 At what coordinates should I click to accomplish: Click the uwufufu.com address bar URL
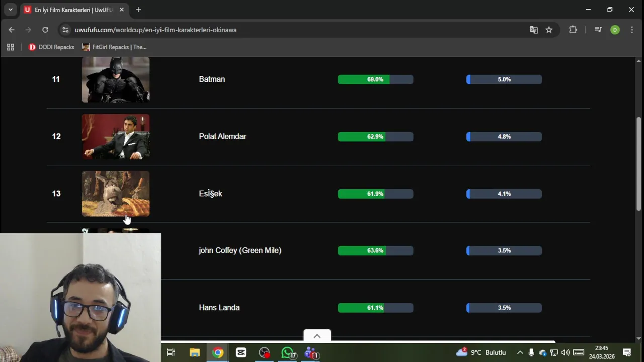(156, 30)
